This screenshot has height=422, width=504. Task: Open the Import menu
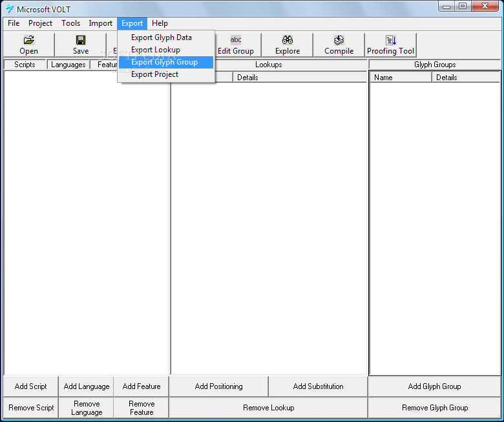(100, 23)
